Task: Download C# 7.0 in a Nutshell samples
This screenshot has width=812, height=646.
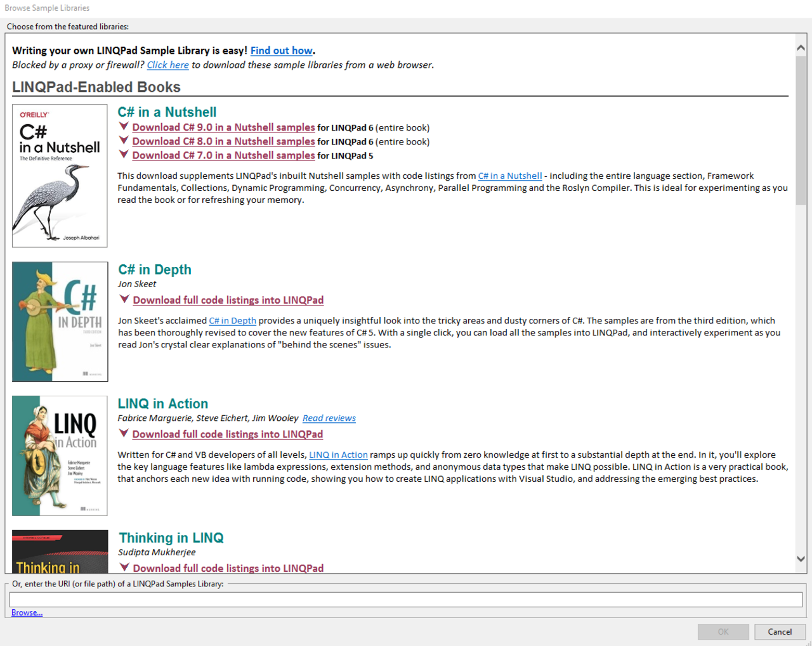Action: [x=223, y=155]
